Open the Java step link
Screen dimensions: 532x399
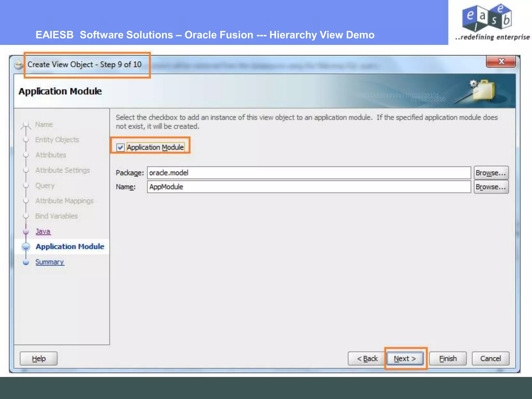[43, 231]
